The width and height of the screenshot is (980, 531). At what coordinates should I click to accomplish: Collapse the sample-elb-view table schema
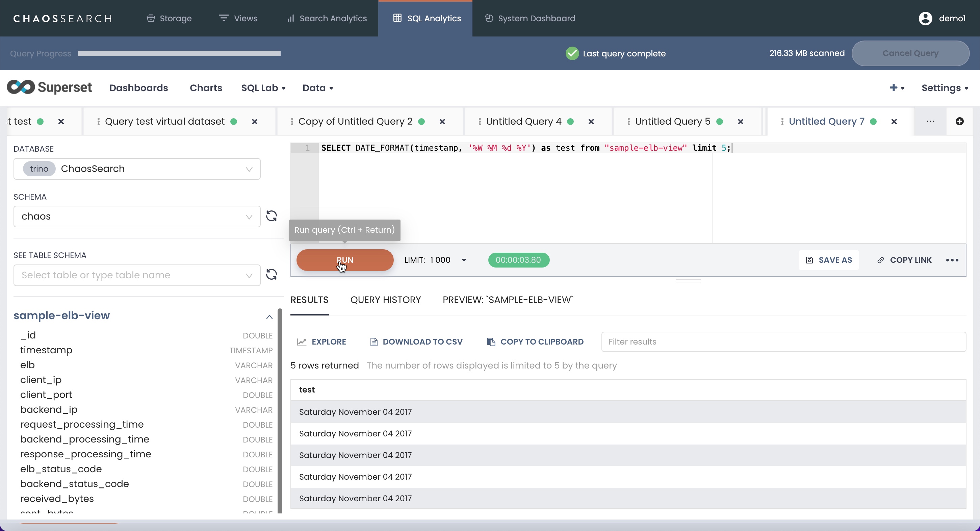[x=269, y=317]
